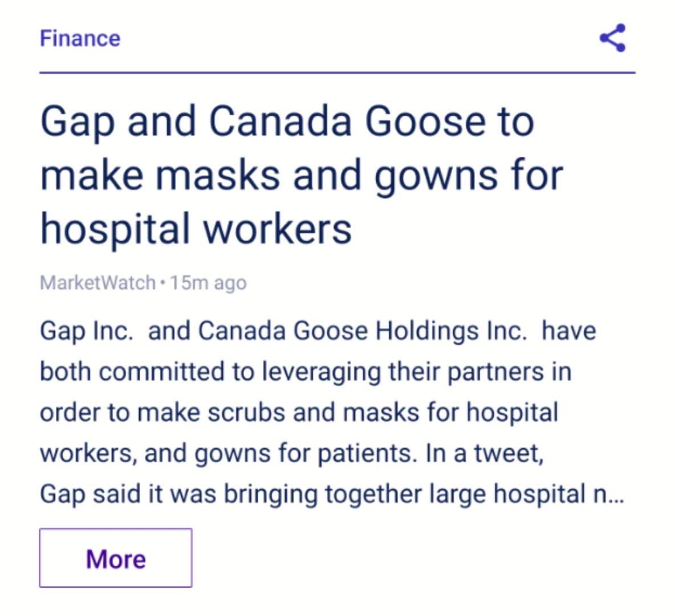The image size is (675, 616).
Task: Click the purple divider under Finance
Action: tap(337, 73)
